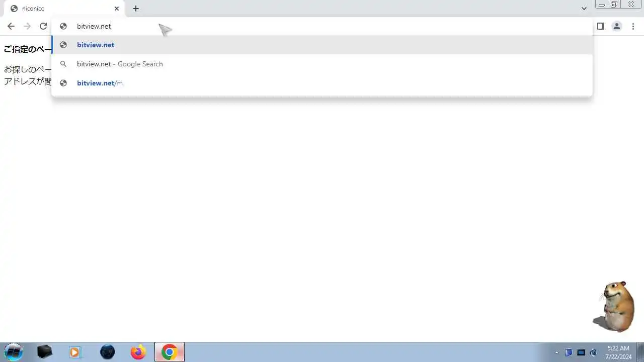This screenshot has width=644, height=362.
Task: Reload the current page
Action: pyautogui.click(x=43, y=26)
